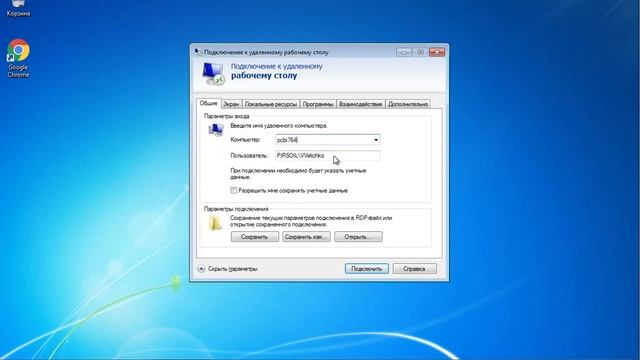Image resolution: width=640 pixels, height=360 pixels.
Task: Click the Параметры подключения group label
Action: coord(236,209)
